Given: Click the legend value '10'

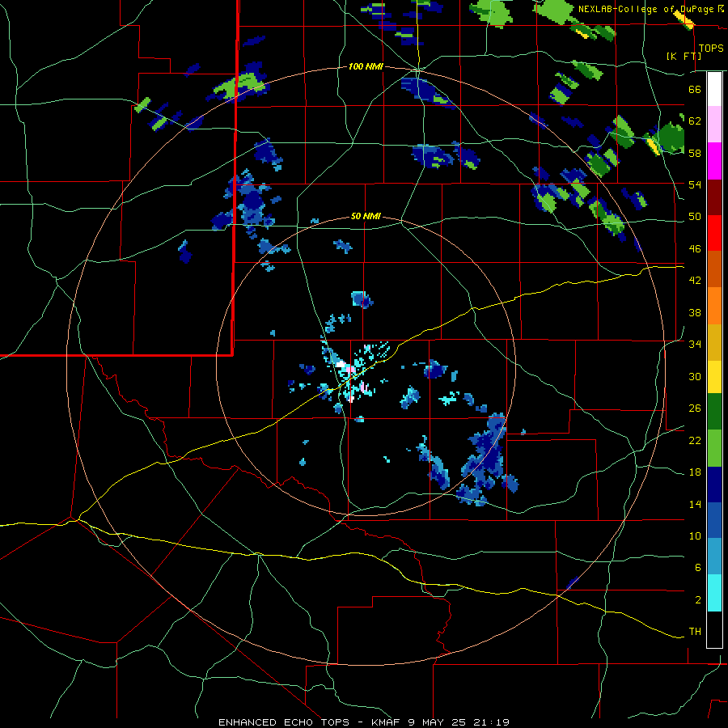Looking at the screenshot, I should point(695,535).
